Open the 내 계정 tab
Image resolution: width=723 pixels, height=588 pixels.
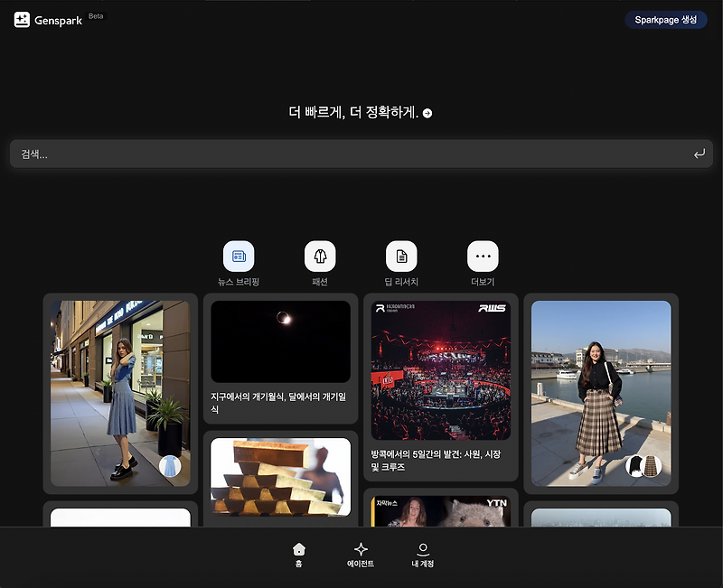tap(423, 551)
